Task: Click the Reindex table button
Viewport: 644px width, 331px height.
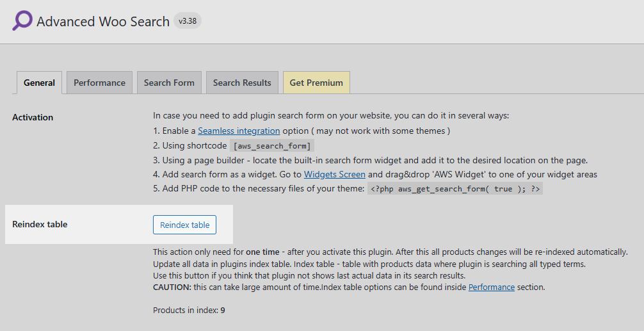Action: pos(184,225)
